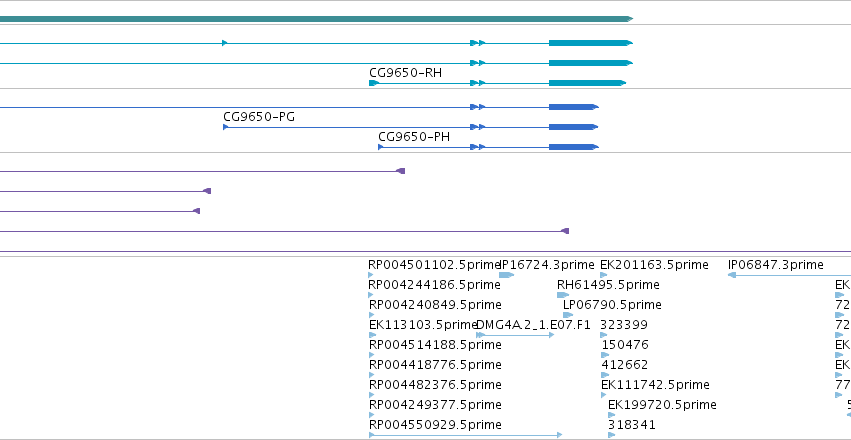
Task: Select the CG9650-PH protein's thick end exon
Action: (x=574, y=147)
